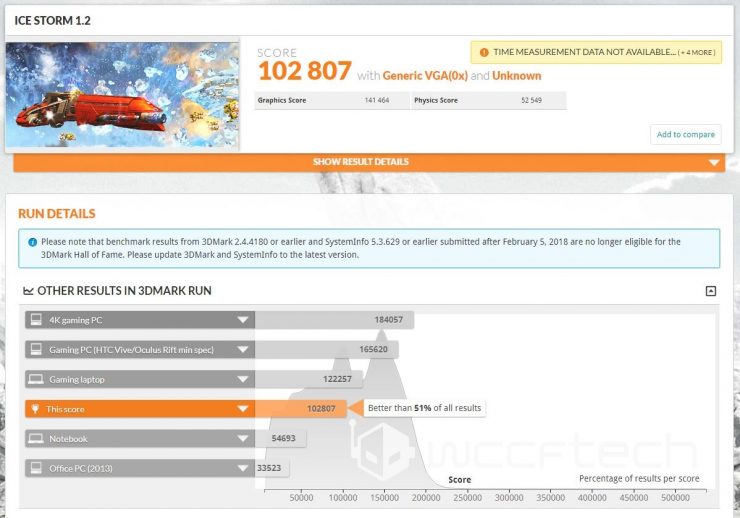Click the blue info icon in run details note
Viewport: 740px width, 518px height.
coord(33,242)
